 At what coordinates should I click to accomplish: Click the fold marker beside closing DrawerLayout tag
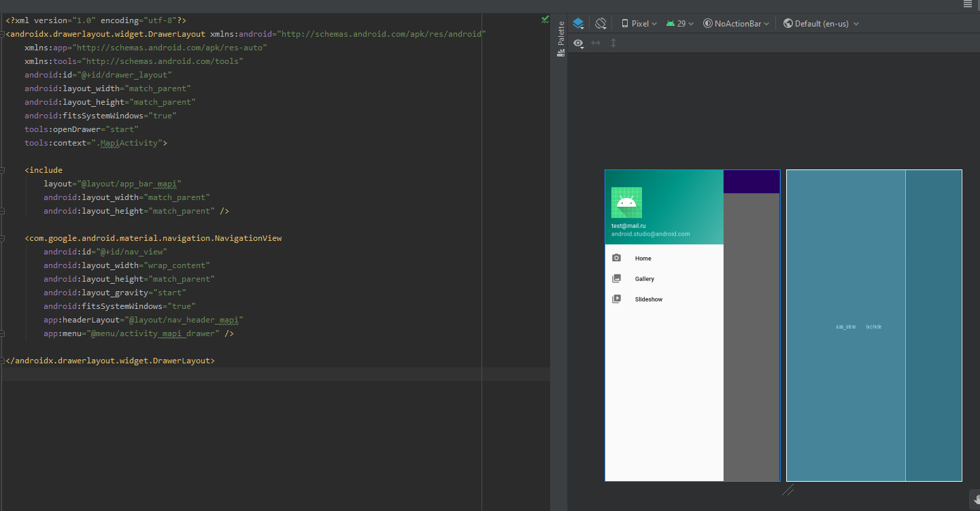coord(3,361)
